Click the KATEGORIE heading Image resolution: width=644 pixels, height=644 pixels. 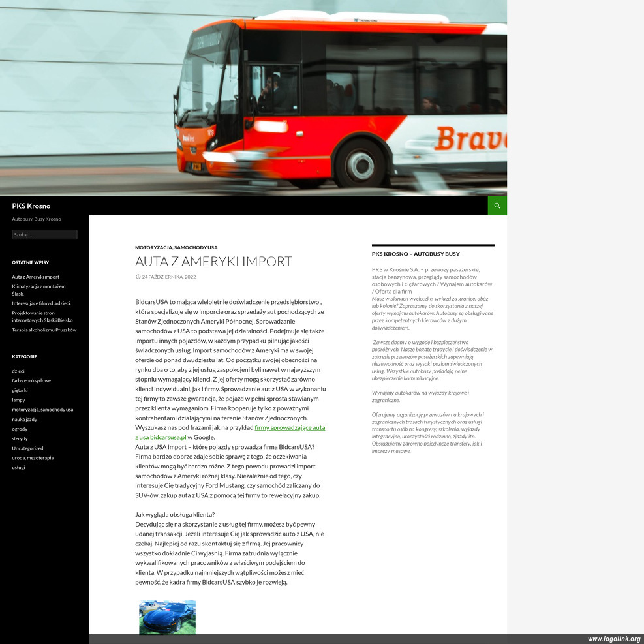tap(25, 356)
